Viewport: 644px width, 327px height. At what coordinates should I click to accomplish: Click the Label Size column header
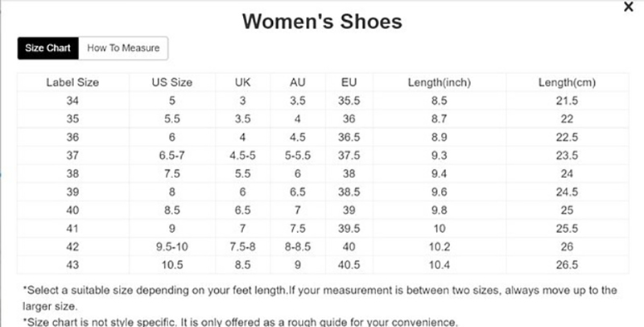[72, 83]
